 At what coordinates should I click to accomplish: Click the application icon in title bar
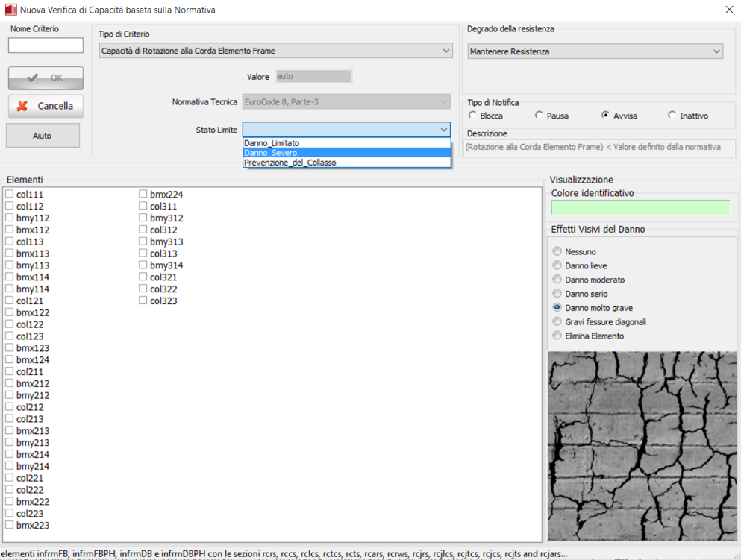point(10,10)
